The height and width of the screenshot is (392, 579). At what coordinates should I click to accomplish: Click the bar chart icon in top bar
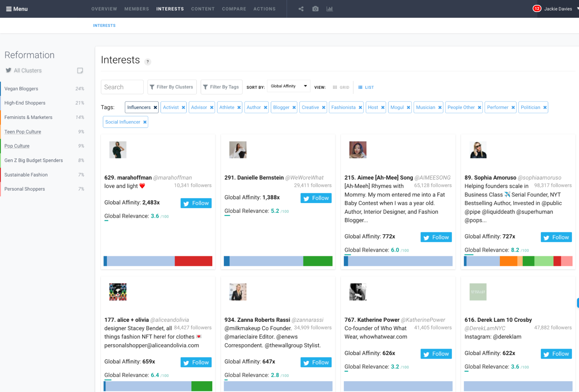[330, 9]
